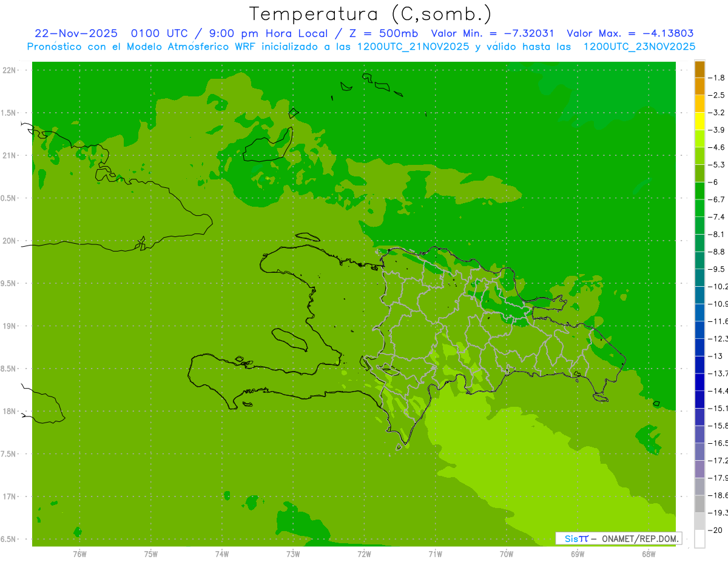Click the '-5.3' color scale label
The height and width of the screenshot is (562, 728).
click(717, 165)
